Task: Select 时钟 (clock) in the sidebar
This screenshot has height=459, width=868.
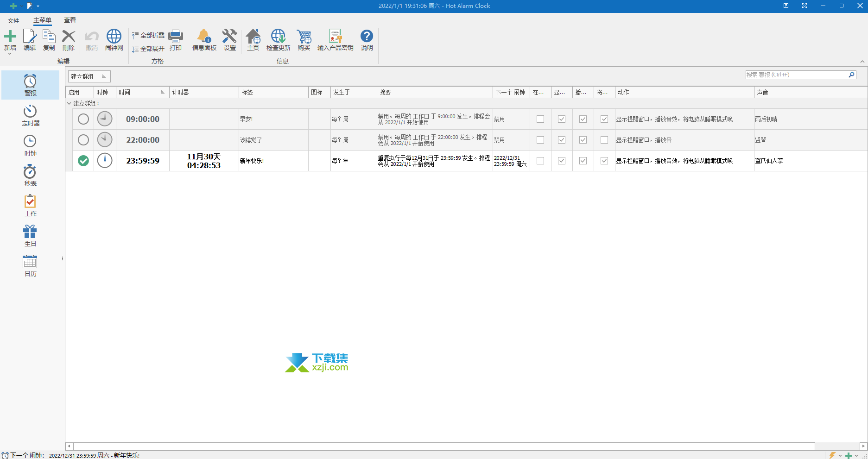Action: click(x=30, y=145)
